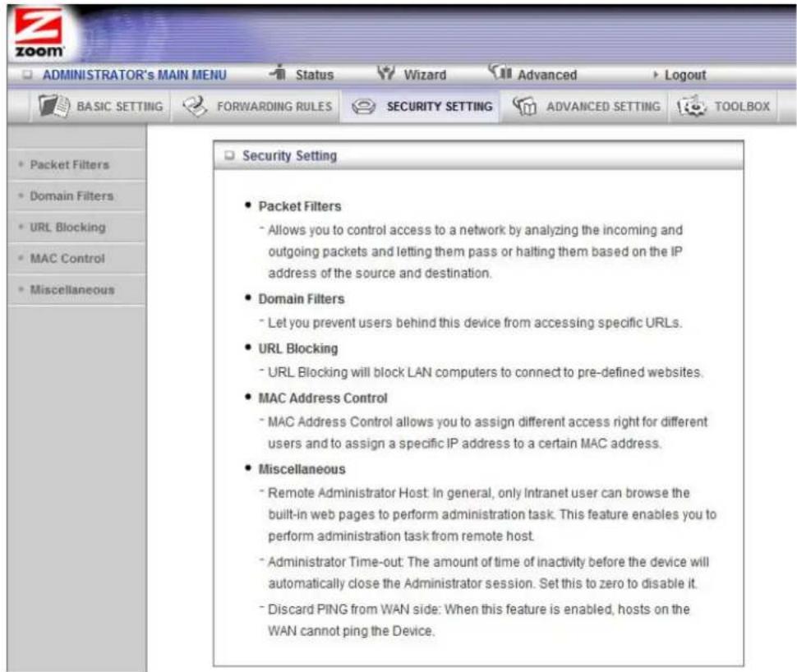Viewport: 797px width, 672px height.
Task: Click the Miscellaneous heading in the content
Action: coord(302,469)
